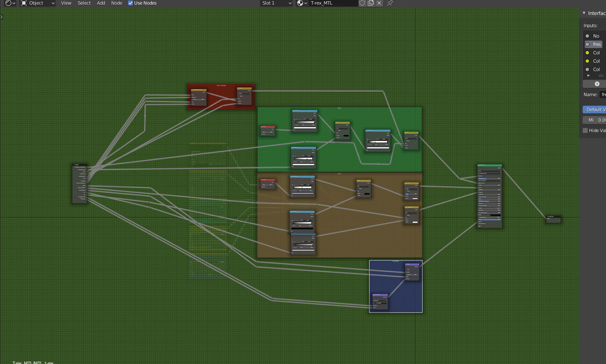Select the red Value node in brown frame

click(x=268, y=184)
